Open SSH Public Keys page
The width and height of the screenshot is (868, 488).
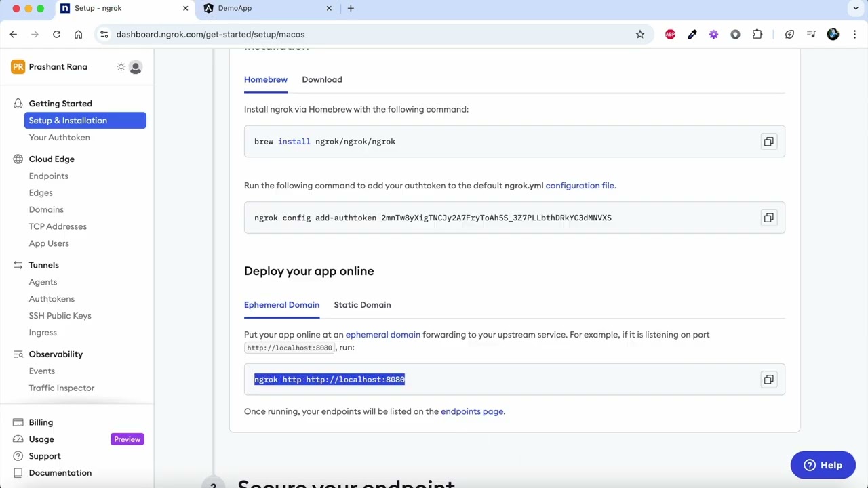coord(60,316)
